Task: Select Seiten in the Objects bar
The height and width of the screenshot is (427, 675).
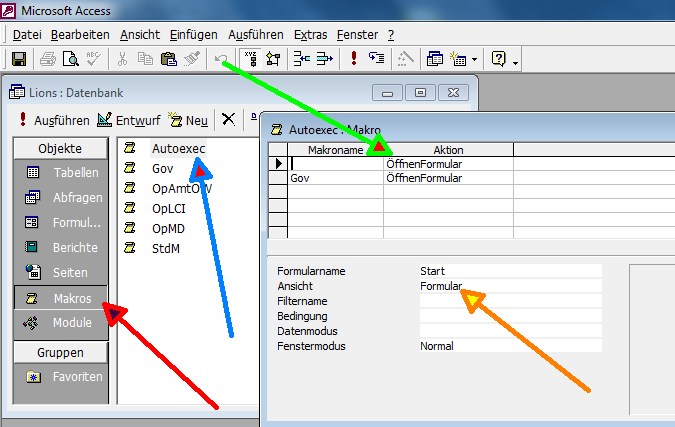Action: pyautogui.click(x=61, y=272)
